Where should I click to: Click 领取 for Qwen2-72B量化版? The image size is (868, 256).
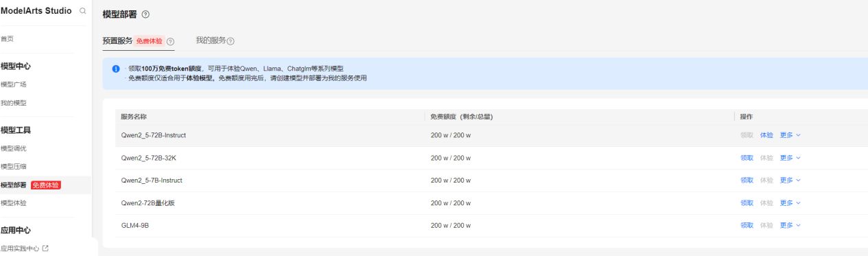pos(747,203)
